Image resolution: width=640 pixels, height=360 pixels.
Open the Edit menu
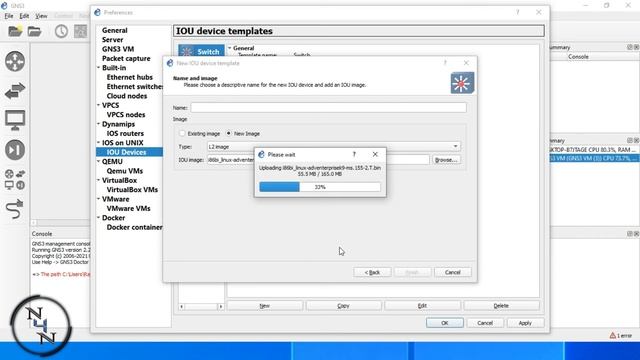click(24, 16)
